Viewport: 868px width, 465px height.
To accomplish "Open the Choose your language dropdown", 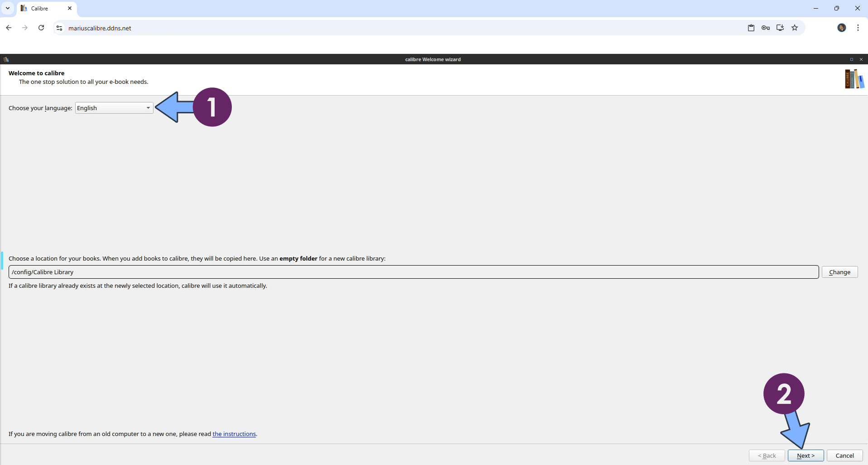I will point(114,108).
